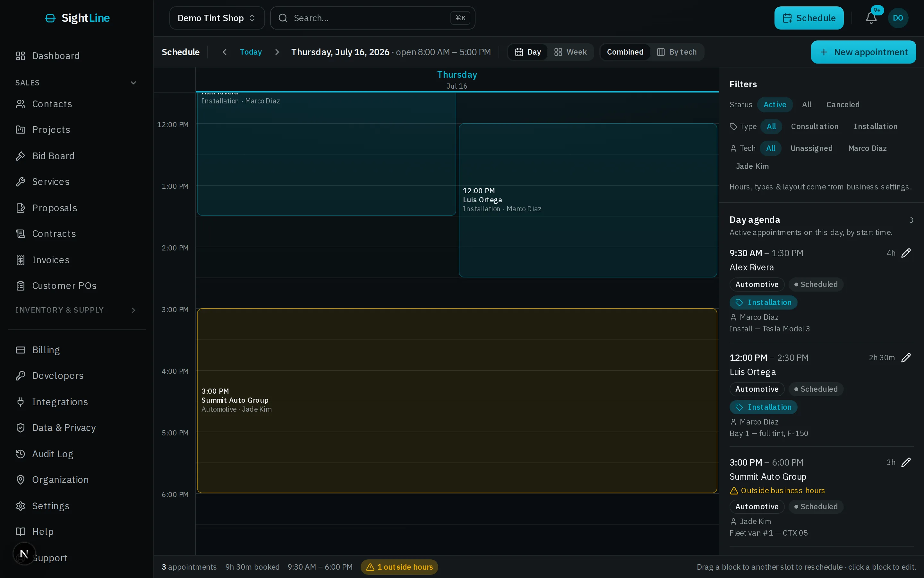The image size is (924, 578).
Task: Open the Demo Tint Shop switcher
Action: (x=217, y=18)
